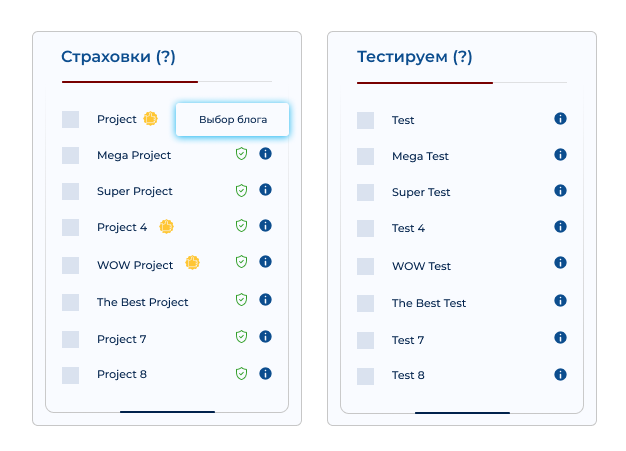Click the info icon next to Mega Project
626x451 pixels.
click(x=265, y=154)
